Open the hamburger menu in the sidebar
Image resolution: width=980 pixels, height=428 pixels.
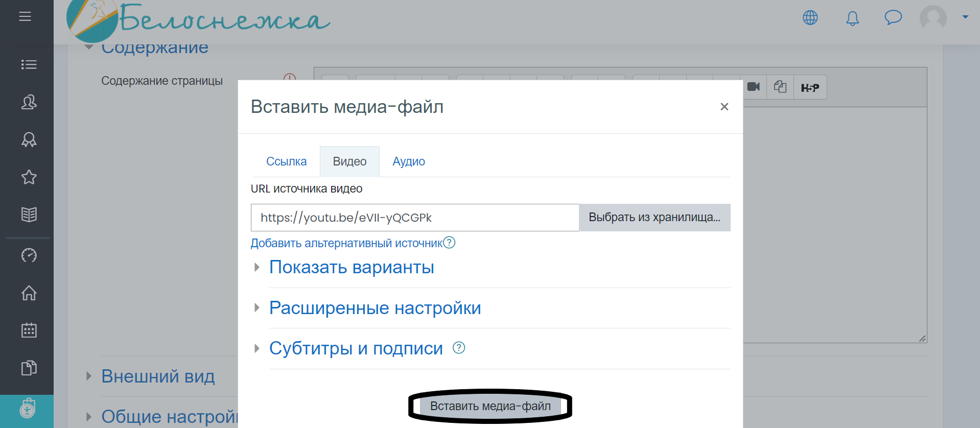click(x=25, y=16)
